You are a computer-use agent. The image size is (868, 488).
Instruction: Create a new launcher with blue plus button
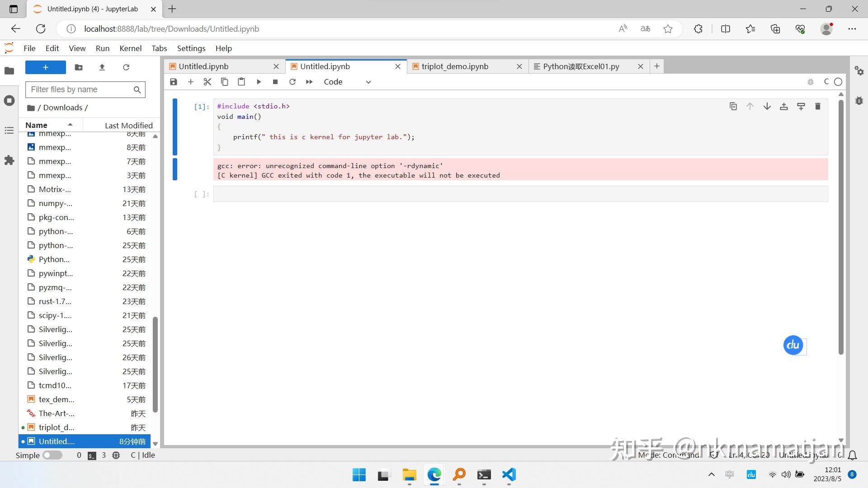pos(45,67)
